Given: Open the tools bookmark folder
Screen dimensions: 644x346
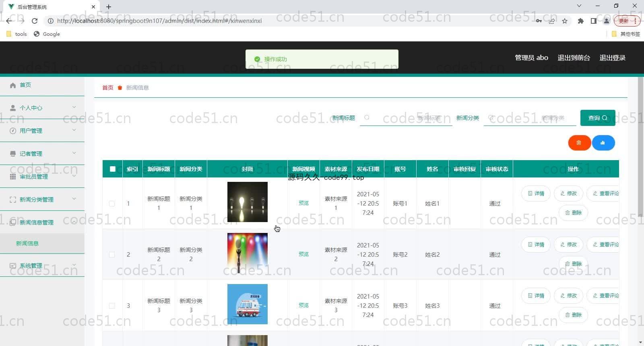Looking at the screenshot, I should 17,34.
